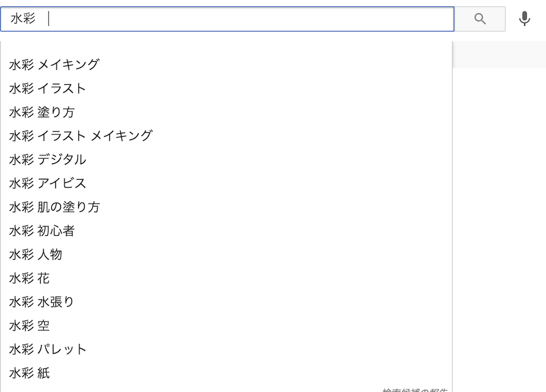The width and height of the screenshot is (546, 392).
Task: Choose the 水彩 初心者 suggestion
Action: 42,231
